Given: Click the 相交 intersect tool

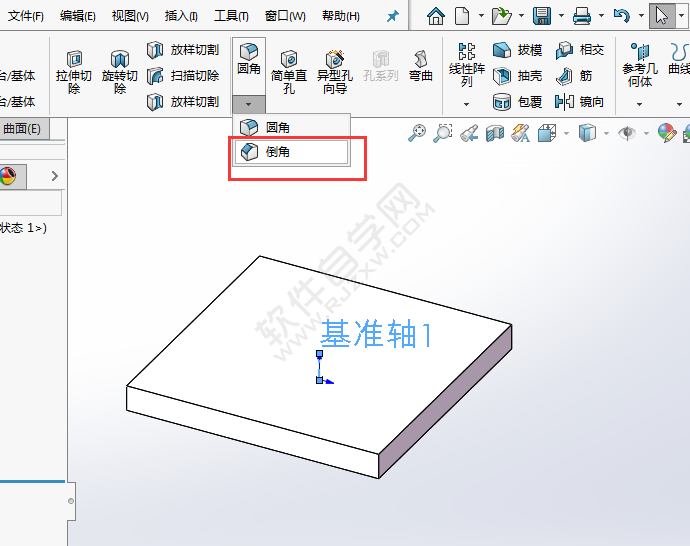Looking at the screenshot, I should 579,50.
